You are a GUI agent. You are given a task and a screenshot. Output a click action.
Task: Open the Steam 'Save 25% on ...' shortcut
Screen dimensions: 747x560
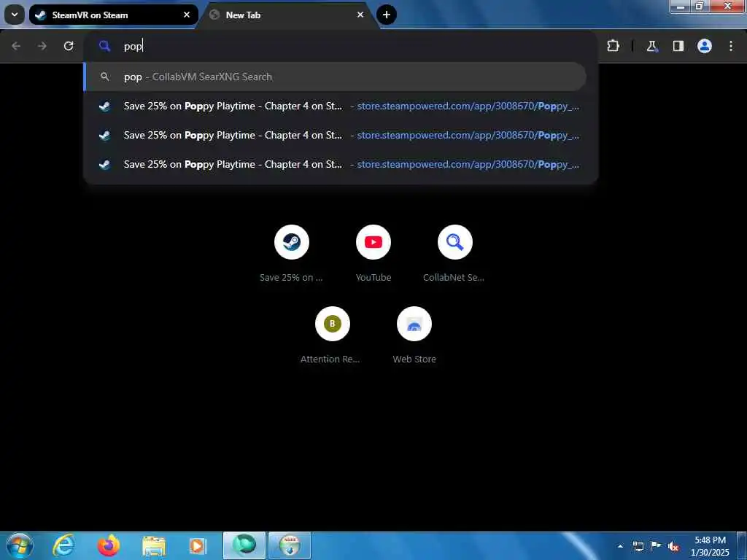[x=292, y=242]
